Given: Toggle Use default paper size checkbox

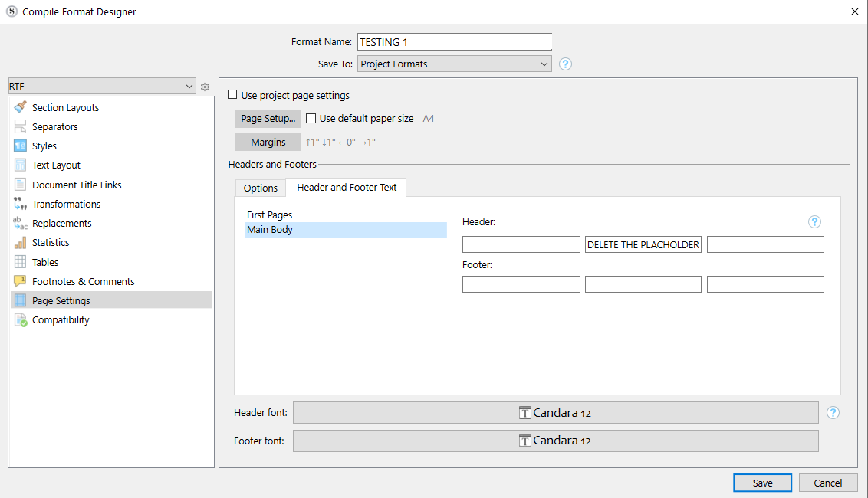Looking at the screenshot, I should [311, 119].
